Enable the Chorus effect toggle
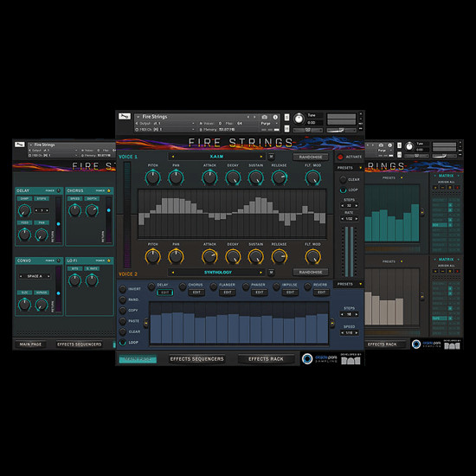Screen dimensions: 476x476 point(183,286)
